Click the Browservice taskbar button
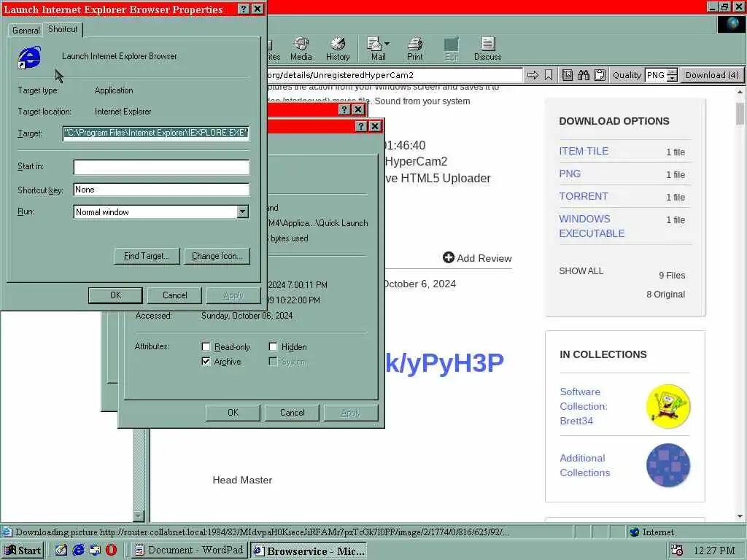The height and width of the screenshot is (560, 747). click(309, 551)
